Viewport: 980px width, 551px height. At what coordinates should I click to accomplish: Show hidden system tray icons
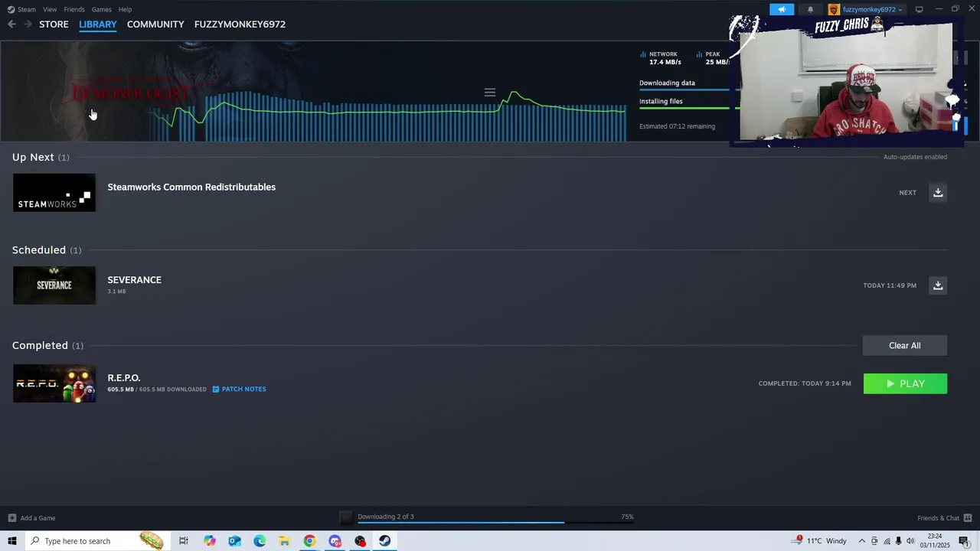pyautogui.click(x=861, y=541)
